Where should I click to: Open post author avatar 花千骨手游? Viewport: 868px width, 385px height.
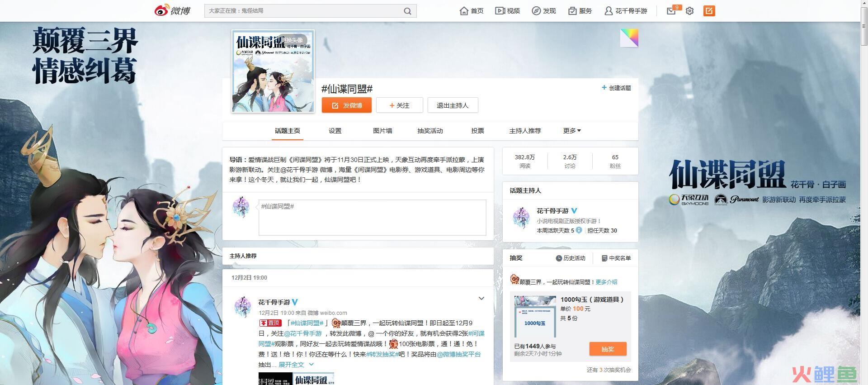[243, 308]
